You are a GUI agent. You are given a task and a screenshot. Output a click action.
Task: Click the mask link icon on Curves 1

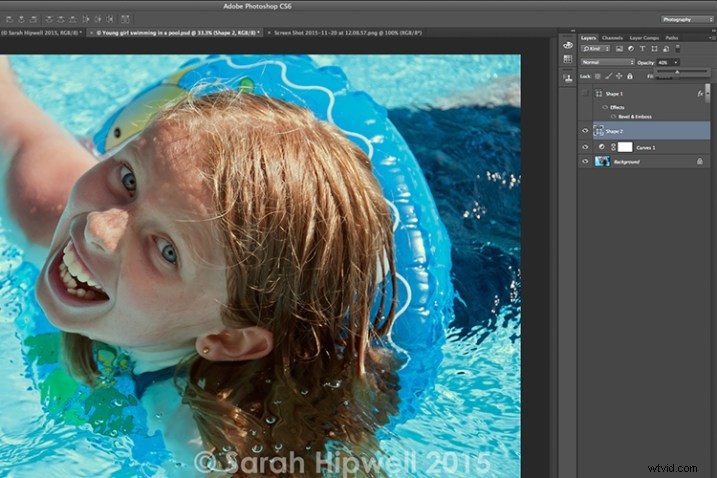click(614, 147)
